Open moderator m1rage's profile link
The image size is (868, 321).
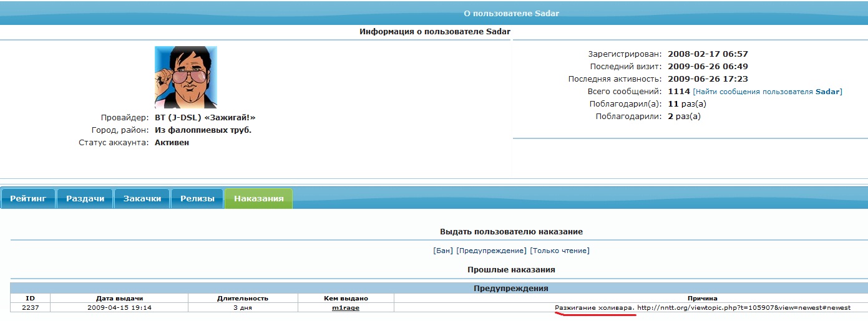coord(345,308)
